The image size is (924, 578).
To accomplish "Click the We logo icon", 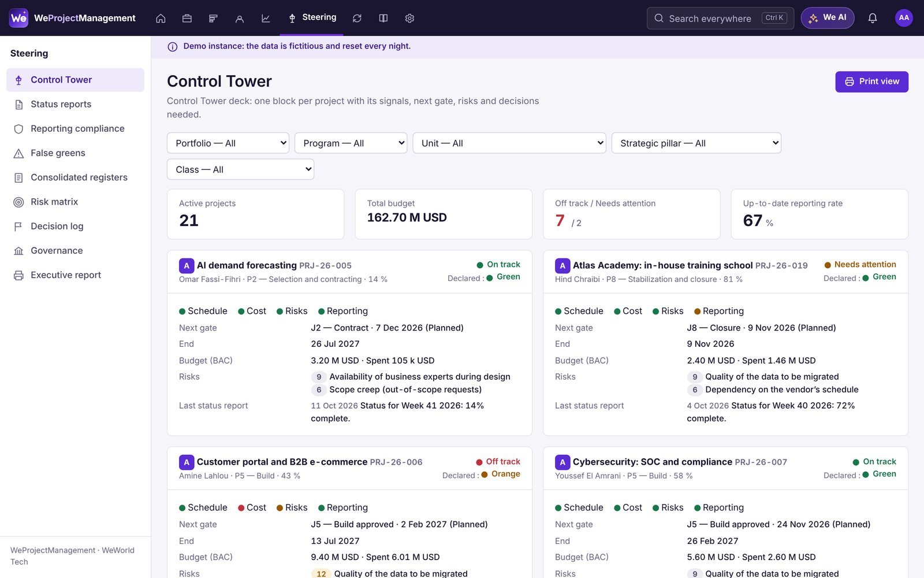I will pyautogui.click(x=18, y=18).
